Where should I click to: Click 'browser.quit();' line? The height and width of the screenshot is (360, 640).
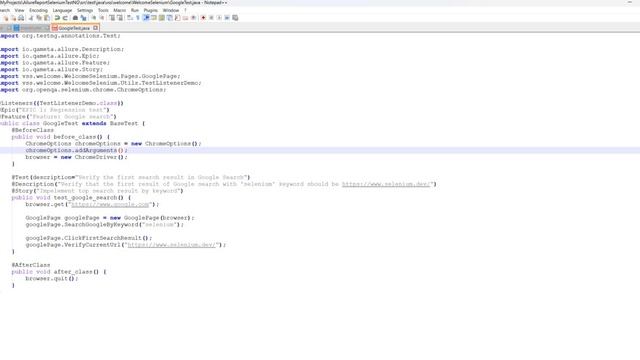point(51,278)
